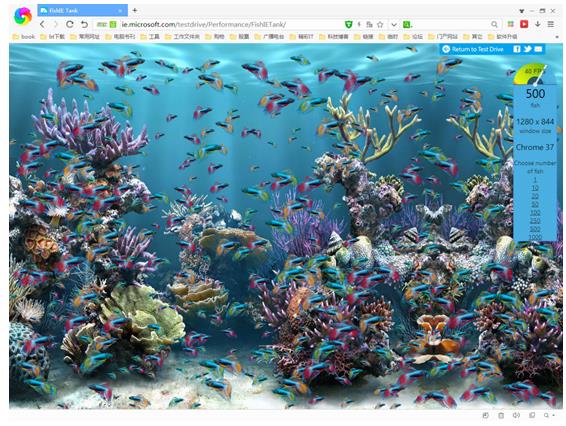This screenshot has width=566, height=426.
Task: Reload the page with refresh icon
Action: pos(70,24)
